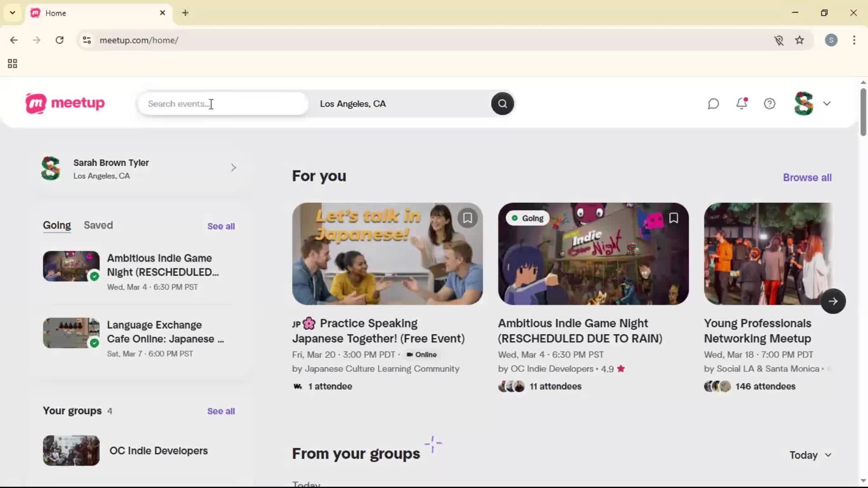Open the help question mark icon
The height and width of the screenshot is (488, 868).
(770, 103)
